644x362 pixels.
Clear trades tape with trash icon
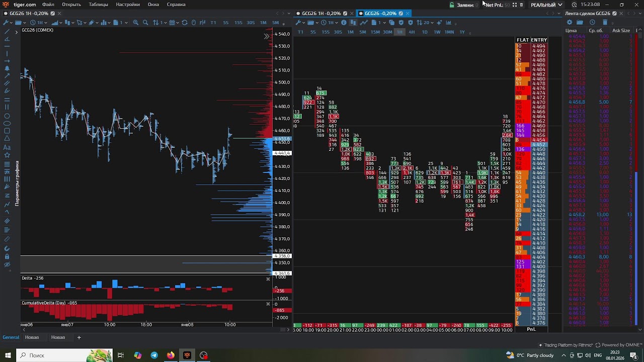point(605,22)
